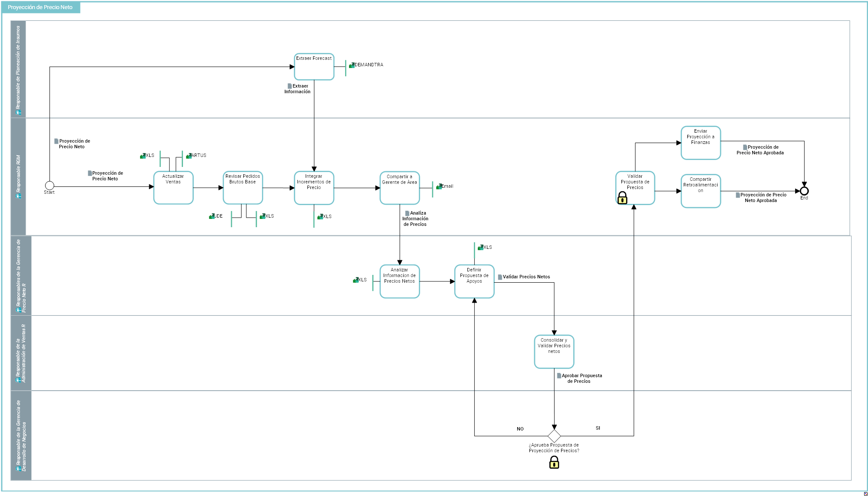
Task: Select Administración de Ventas R lane header
Action: click(x=21, y=353)
